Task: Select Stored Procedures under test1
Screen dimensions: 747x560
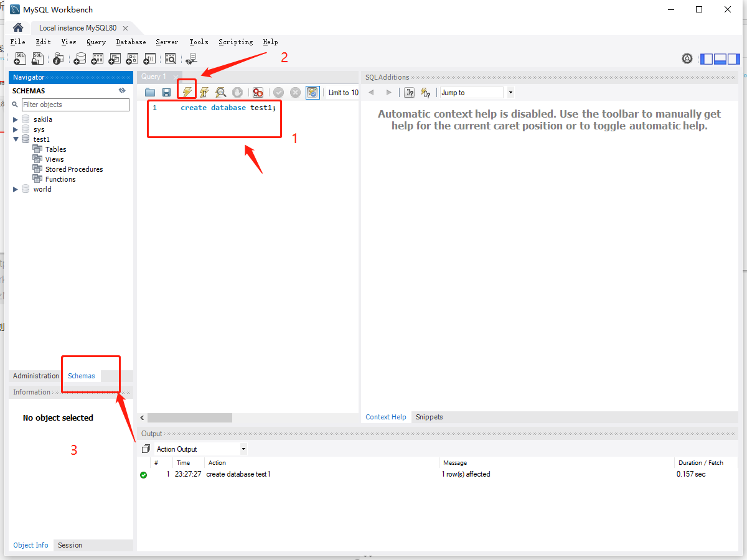Action: tap(74, 169)
